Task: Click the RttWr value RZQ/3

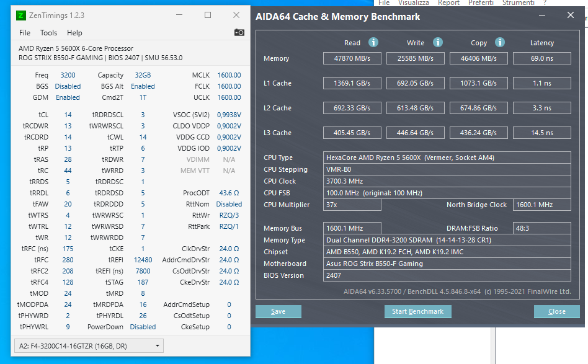Action: coord(229,215)
